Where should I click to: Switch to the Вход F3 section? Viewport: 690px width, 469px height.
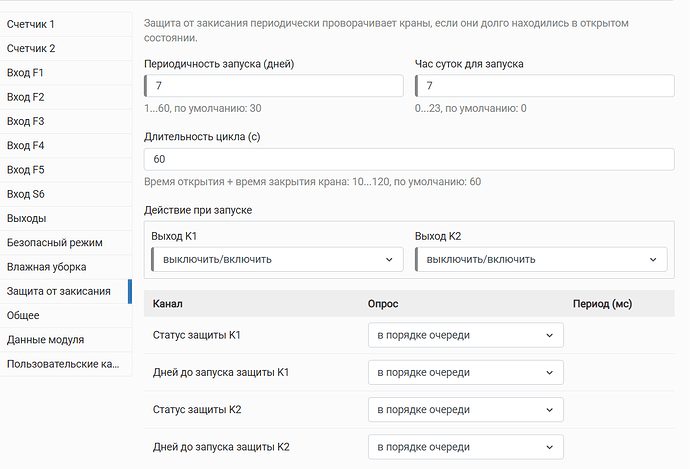tap(66, 121)
